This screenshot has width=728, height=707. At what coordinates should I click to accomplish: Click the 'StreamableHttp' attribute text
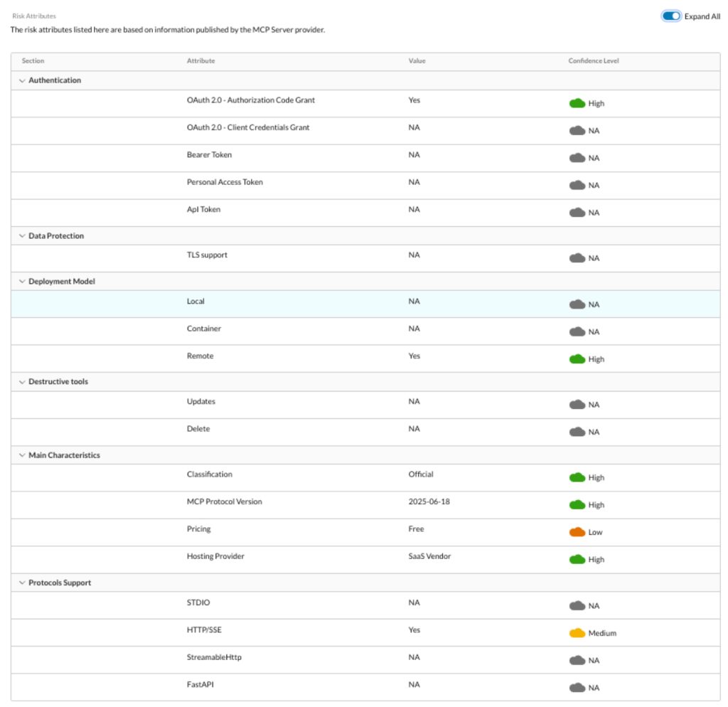[x=214, y=658]
